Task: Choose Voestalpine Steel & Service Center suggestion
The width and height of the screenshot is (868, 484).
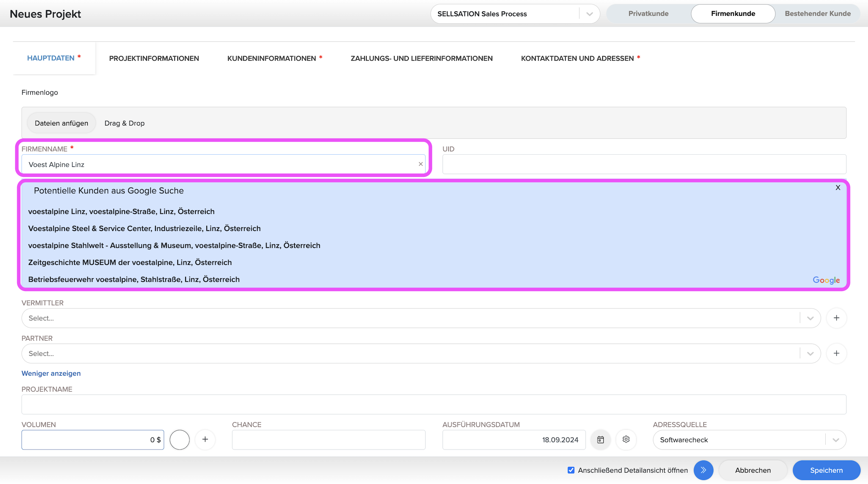Action: tap(144, 228)
